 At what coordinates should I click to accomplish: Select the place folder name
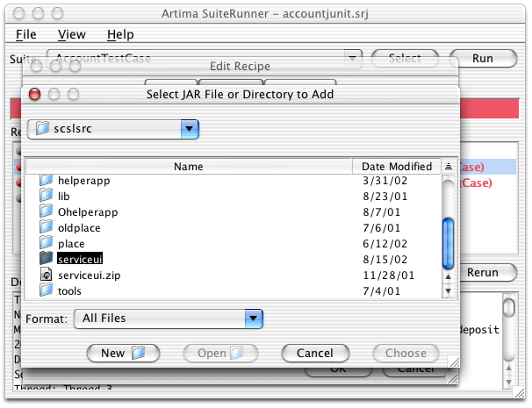tap(71, 244)
